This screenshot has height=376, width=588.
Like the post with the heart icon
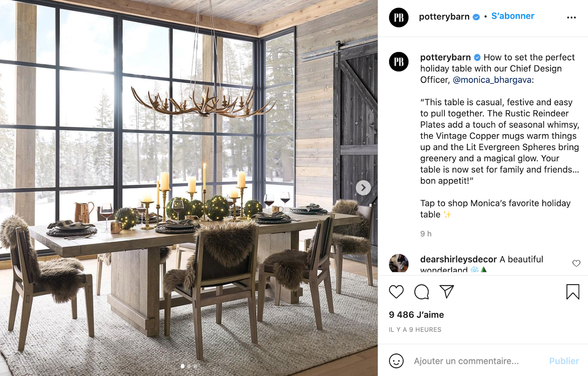[396, 292]
